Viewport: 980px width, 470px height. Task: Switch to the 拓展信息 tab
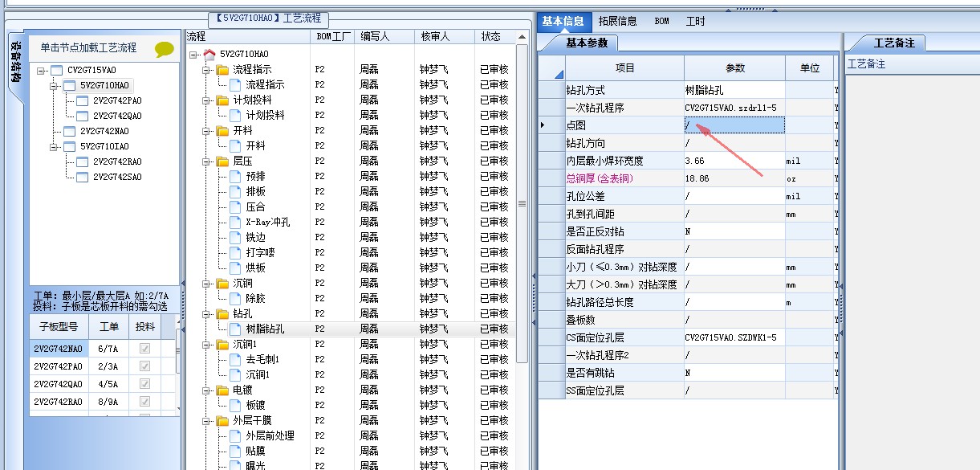pyautogui.click(x=617, y=22)
